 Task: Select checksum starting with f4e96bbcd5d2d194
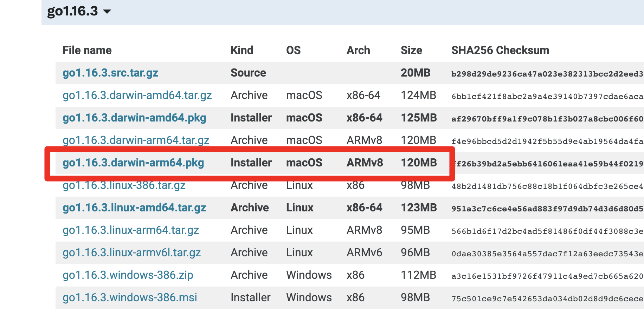[x=547, y=141]
